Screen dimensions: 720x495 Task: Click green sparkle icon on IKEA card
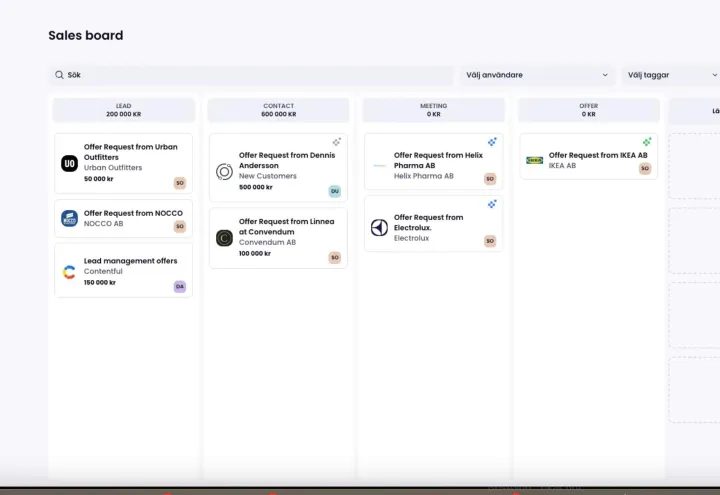tap(647, 142)
